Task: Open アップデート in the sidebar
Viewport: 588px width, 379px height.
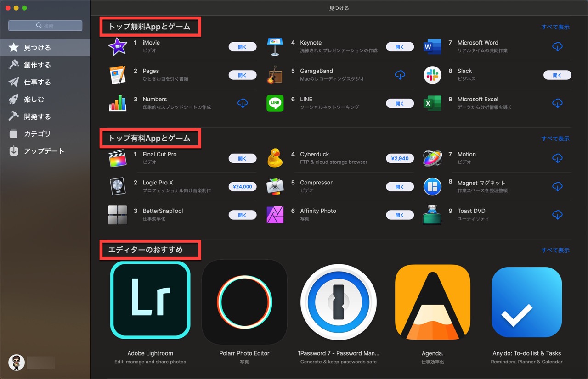Action: tap(45, 151)
